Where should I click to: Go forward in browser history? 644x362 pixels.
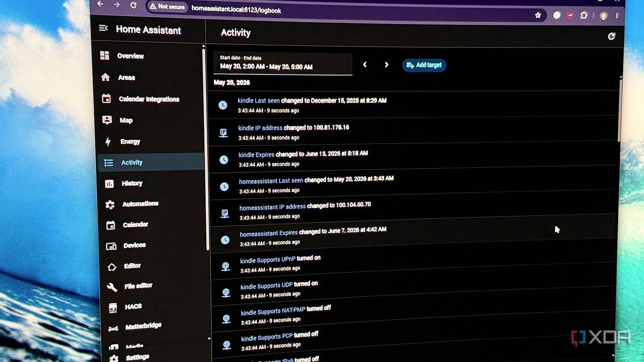pyautogui.click(x=117, y=4)
